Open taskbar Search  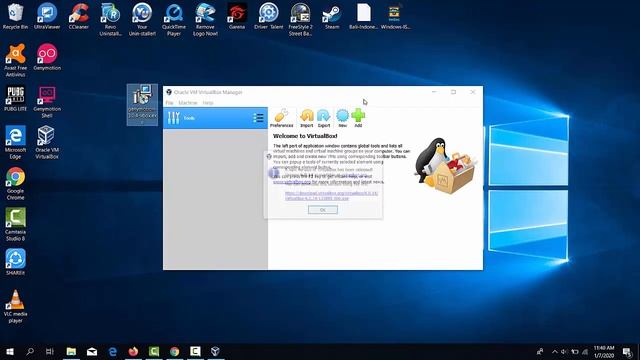[x=30, y=351]
